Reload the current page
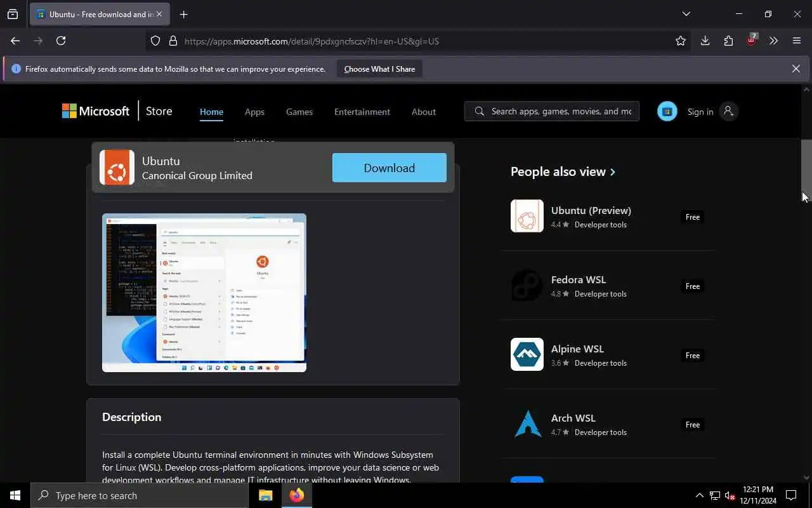The image size is (812, 508). (x=61, y=41)
